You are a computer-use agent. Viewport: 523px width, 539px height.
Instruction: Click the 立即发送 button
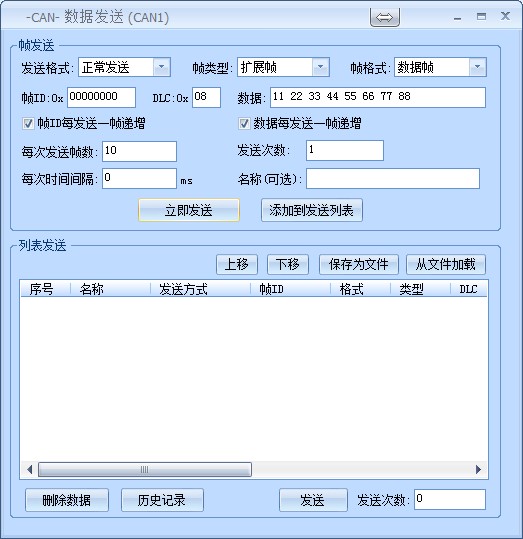click(x=189, y=210)
